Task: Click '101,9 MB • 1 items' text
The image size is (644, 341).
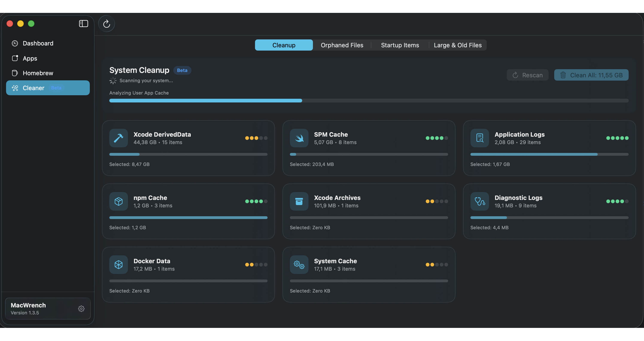Action: 336,206
